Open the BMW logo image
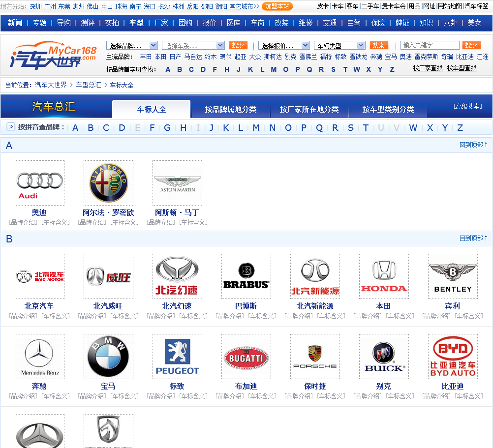493x448 pixels. (x=108, y=356)
